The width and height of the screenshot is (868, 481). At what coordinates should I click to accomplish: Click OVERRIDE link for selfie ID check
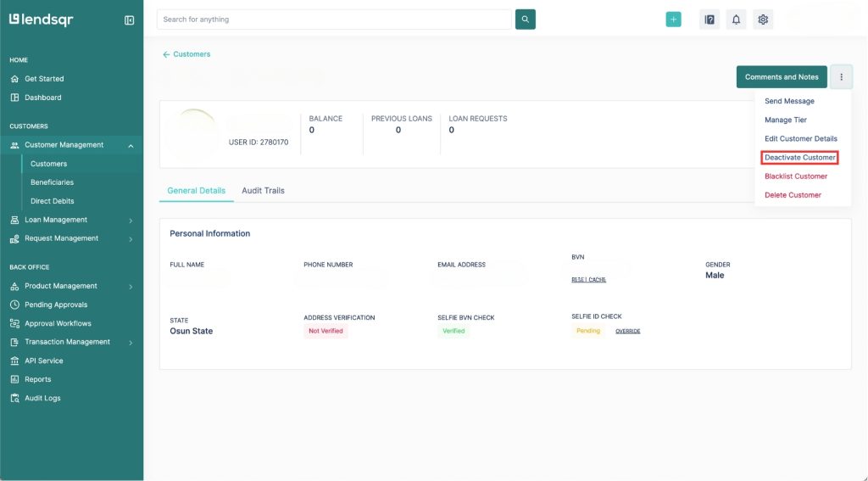tap(628, 332)
